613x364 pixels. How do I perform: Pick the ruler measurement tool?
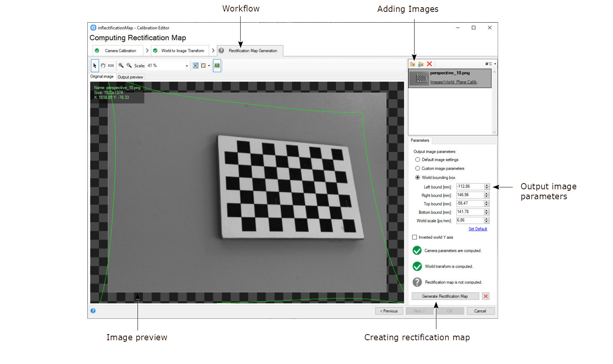tap(111, 66)
